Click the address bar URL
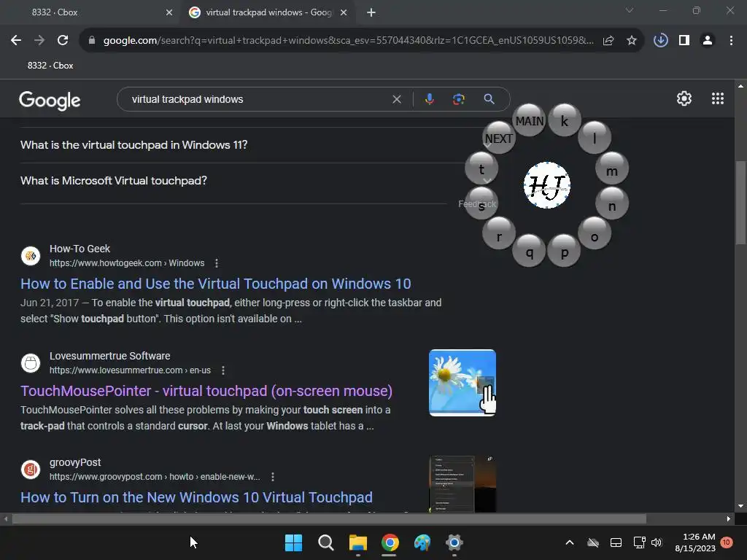The height and width of the screenshot is (560, 747). (349, 41)
